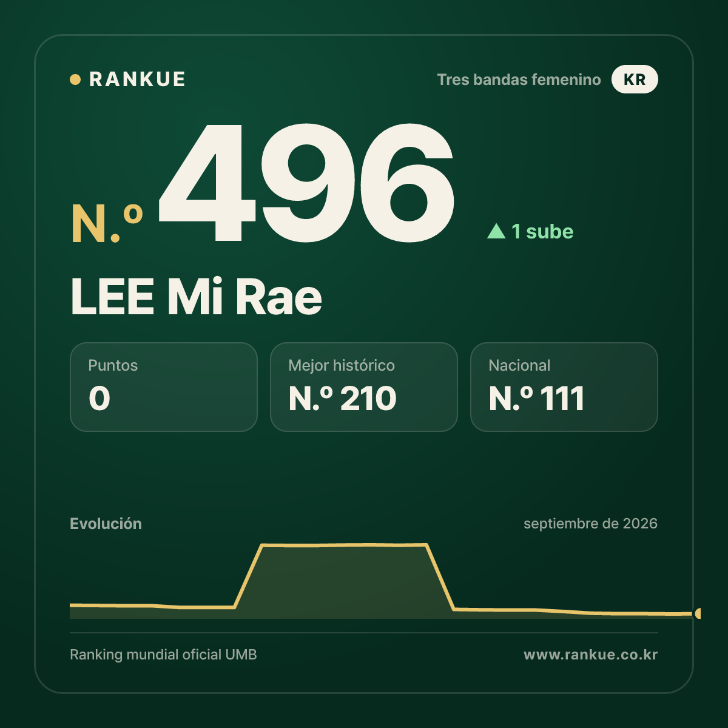The image size is (728, 728).
Task: Open the Nacional stat card
Action: (564, 387)
